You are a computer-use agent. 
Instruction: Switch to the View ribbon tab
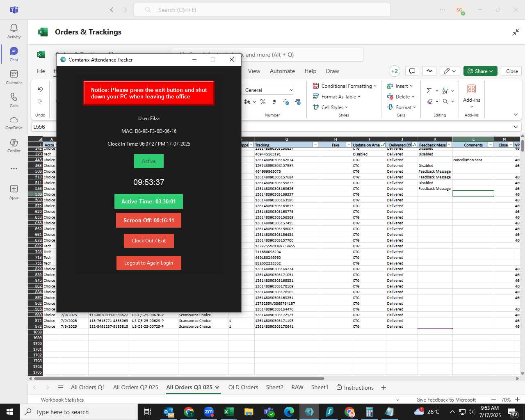tap(254, 71)
